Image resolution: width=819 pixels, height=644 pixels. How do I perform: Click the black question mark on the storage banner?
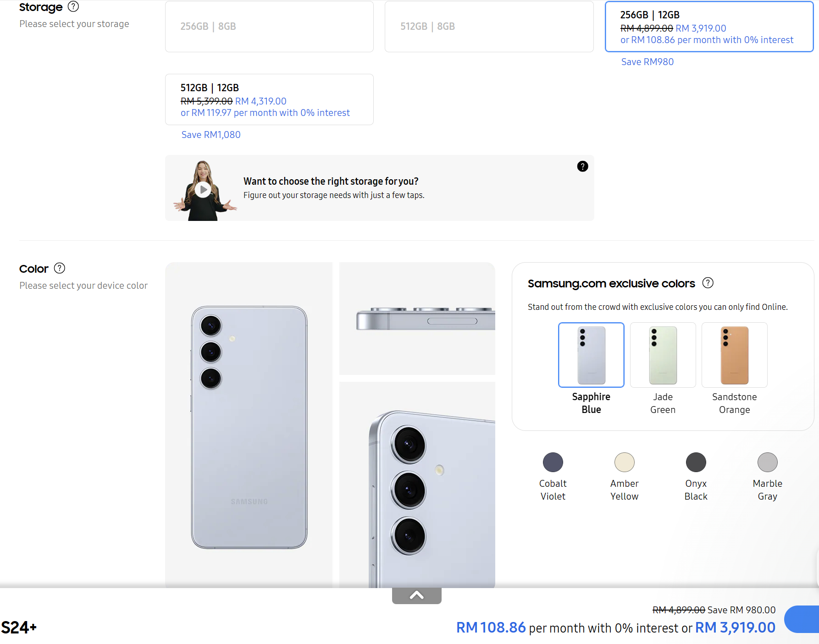[x=582, y=166]
